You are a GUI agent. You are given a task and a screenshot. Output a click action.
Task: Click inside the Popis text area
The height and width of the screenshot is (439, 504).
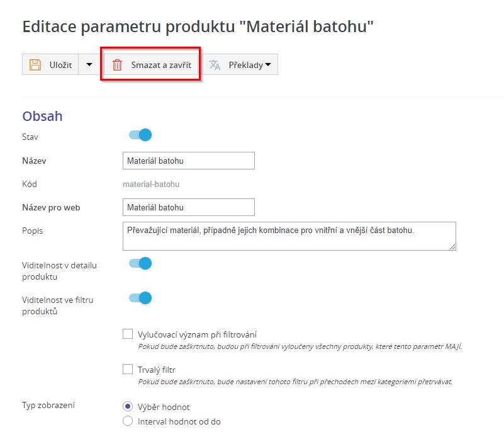(x=288, y=236)
